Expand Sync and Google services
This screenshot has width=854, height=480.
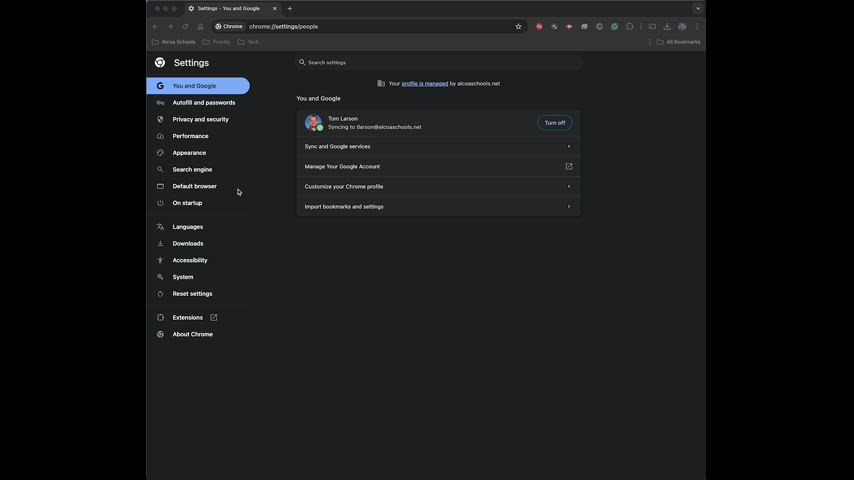point(438,147)
